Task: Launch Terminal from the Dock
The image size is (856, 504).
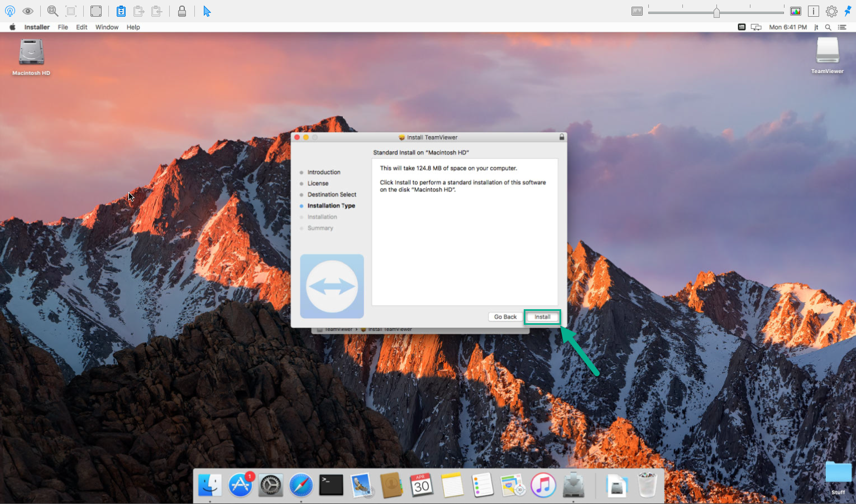Action: tap(331, 485)
